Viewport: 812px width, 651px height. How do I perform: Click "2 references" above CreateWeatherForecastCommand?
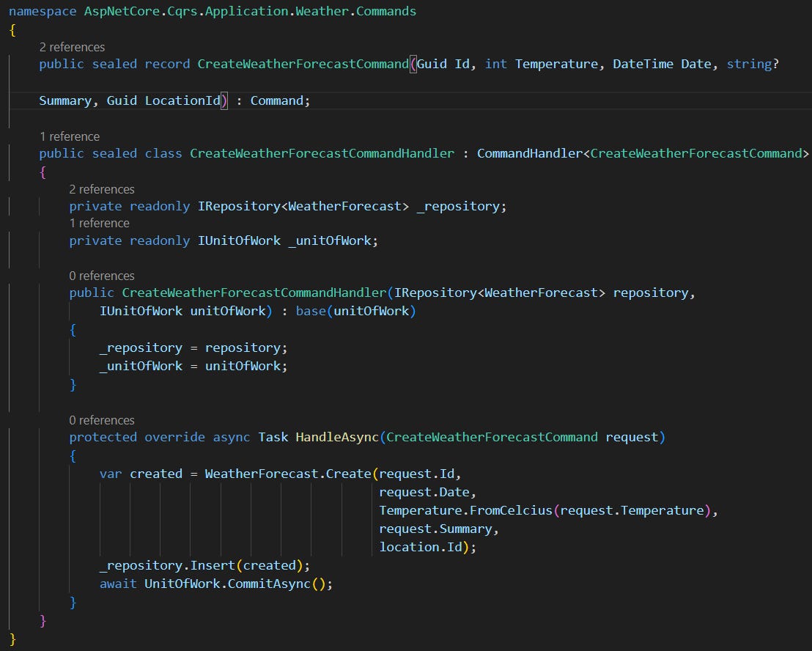72,46
